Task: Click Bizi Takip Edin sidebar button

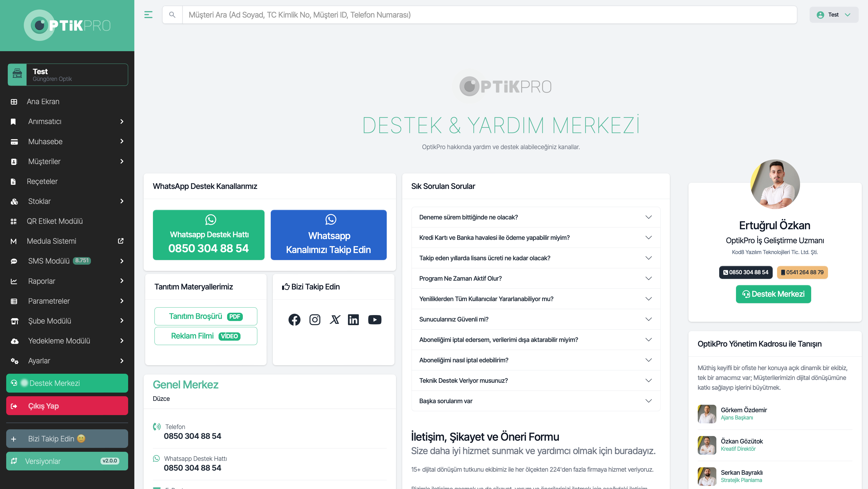Action: 67,439
